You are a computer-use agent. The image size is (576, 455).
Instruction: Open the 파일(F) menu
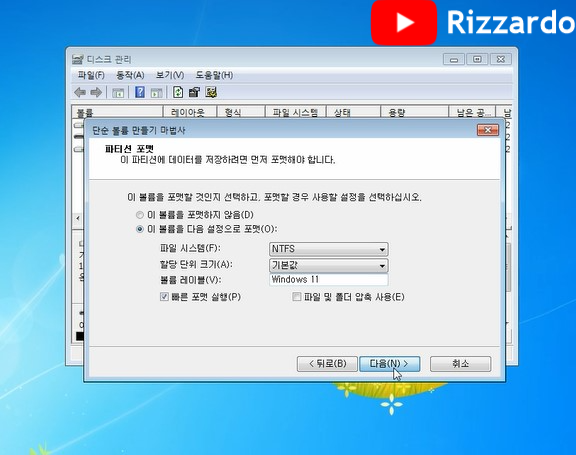pos(91,75)
